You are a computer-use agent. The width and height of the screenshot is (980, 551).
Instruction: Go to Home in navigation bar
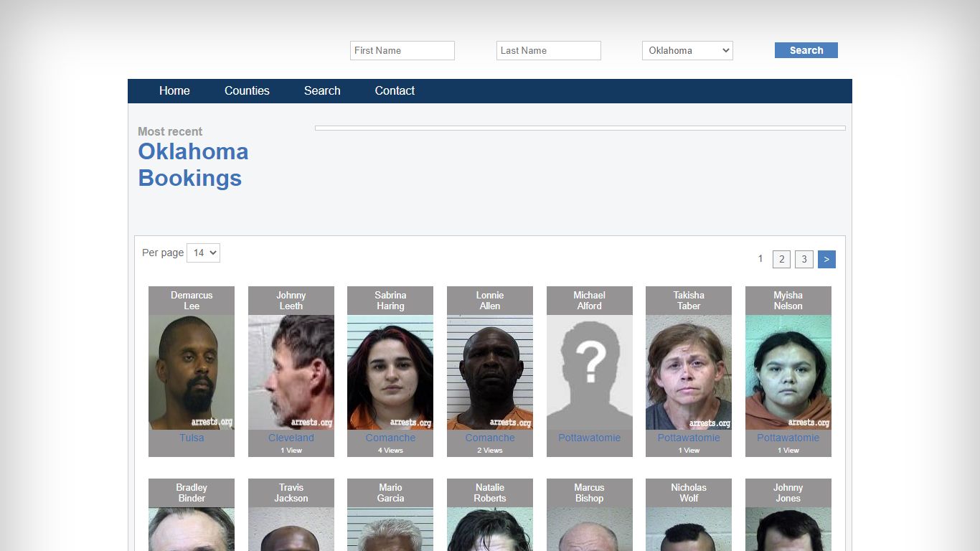174,90
